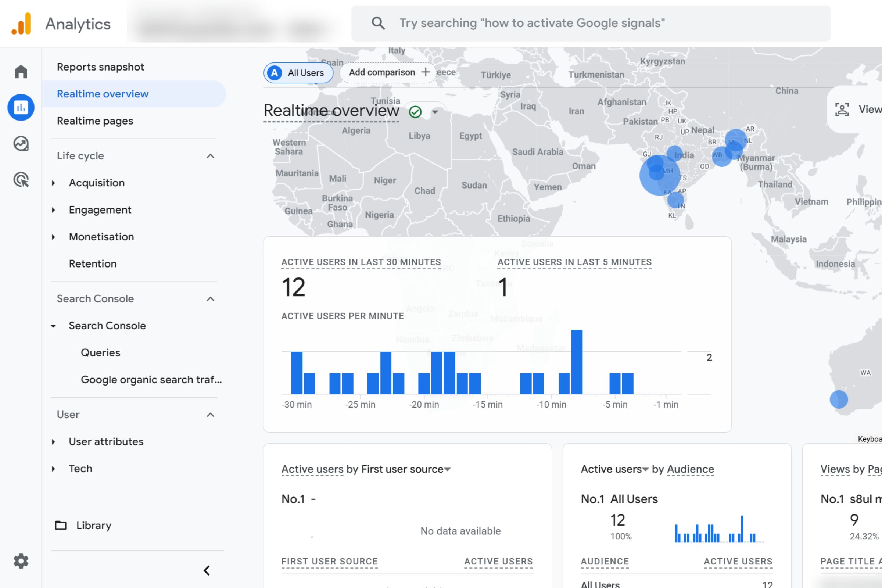Open the Explore icon in the left rail
This screenshot has width=882, height=588.
21,144
